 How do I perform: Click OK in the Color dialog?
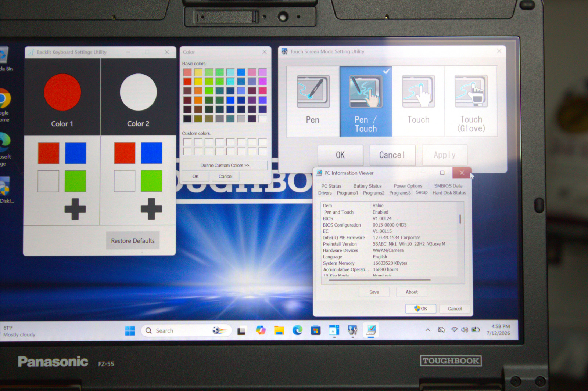tap(196, 177)
